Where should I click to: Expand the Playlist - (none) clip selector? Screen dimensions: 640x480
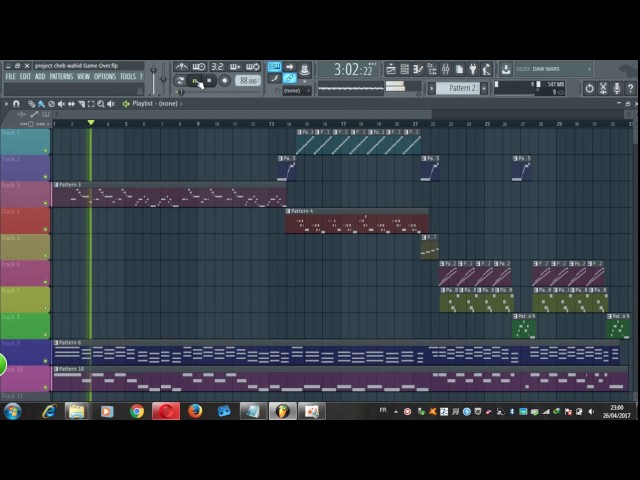coord(181,104)
